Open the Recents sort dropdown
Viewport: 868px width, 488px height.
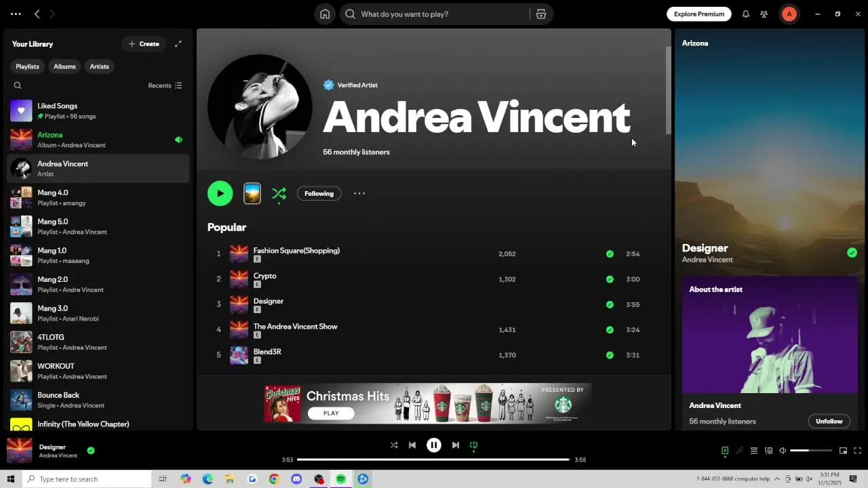165,85
